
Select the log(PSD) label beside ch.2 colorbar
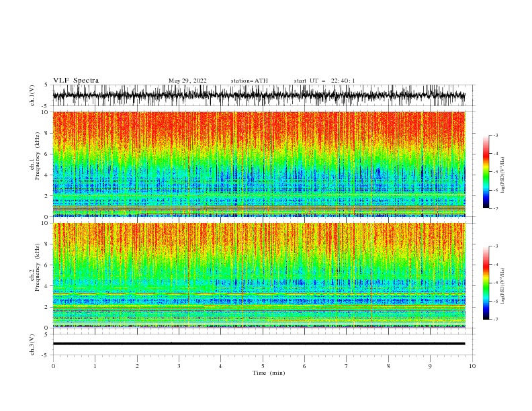pyautogui.click(x=502, y=286)
